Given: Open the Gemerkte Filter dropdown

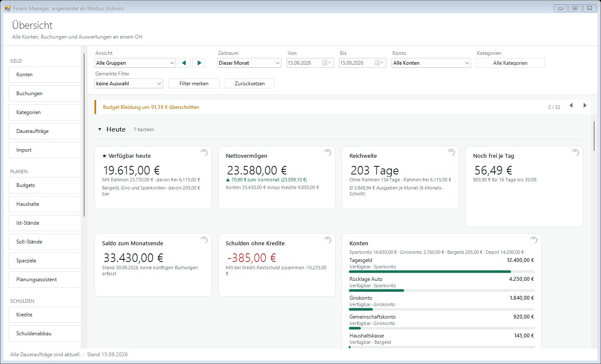Looking at the screenshot, I should point(129,84).
